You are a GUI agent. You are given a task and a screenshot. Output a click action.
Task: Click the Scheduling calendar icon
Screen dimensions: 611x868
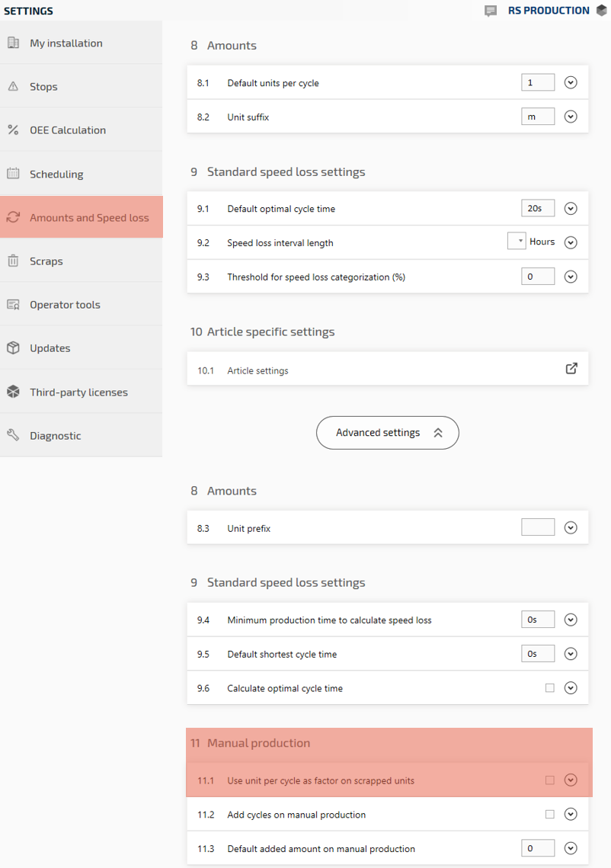coord(13,174)
